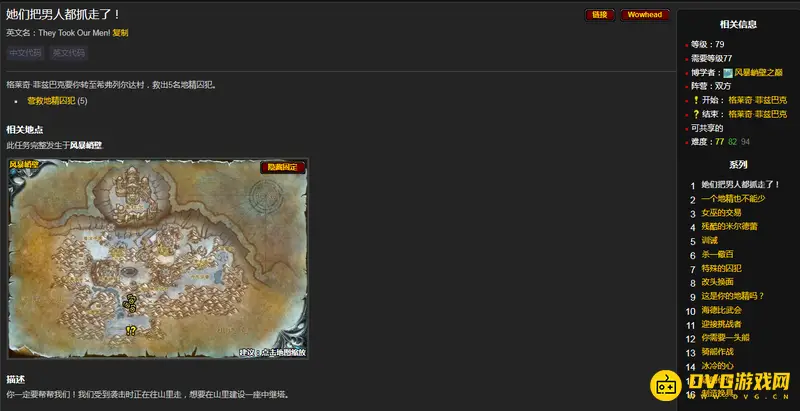Image resolution: width=800 pixels, height=411 pixels.
Task: Click the 链接 button
Action: [x=599, y=15]
